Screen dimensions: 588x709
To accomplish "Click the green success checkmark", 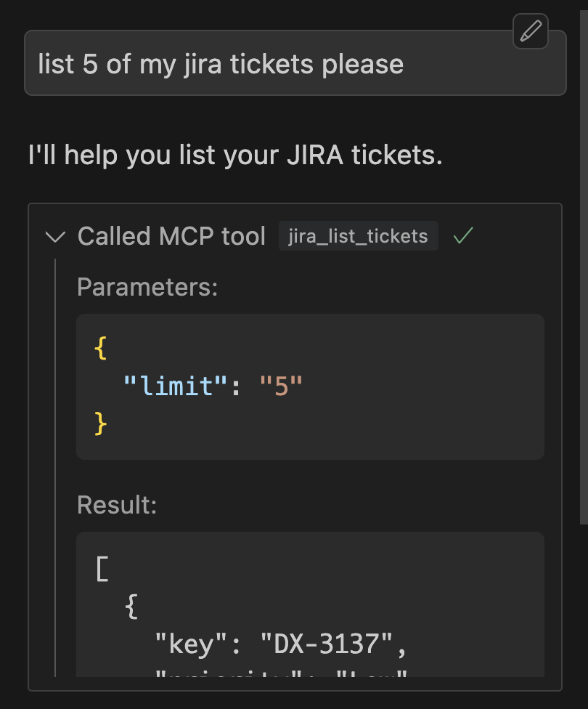I will click(462, 235).
